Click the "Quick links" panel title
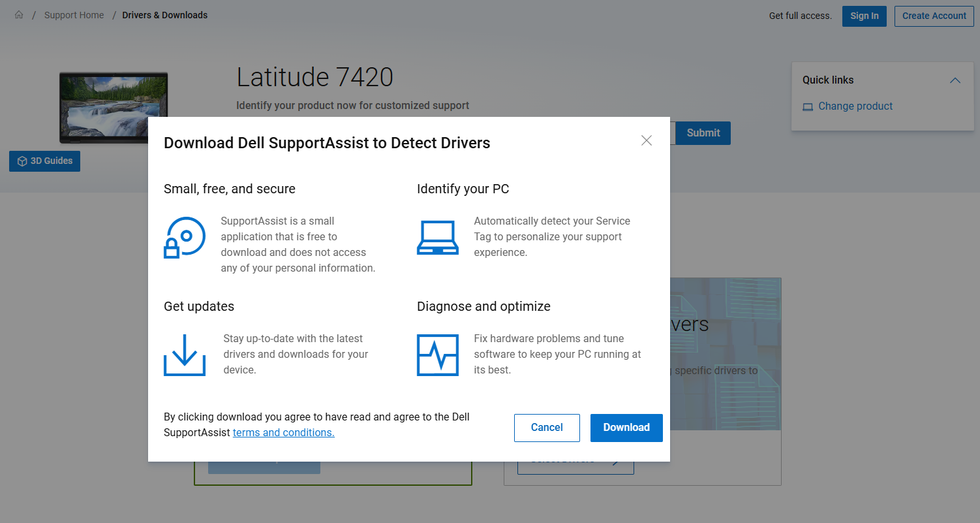The width and height of the screenshot is (980, 523). point(828,80)
